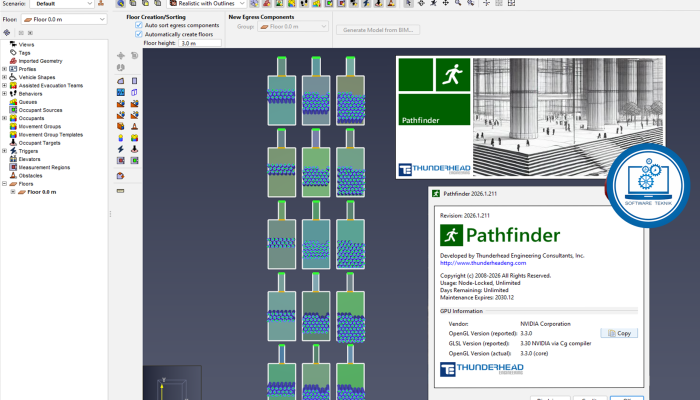Toggle Auto sort egress components checkbox

tap(139, 25)
